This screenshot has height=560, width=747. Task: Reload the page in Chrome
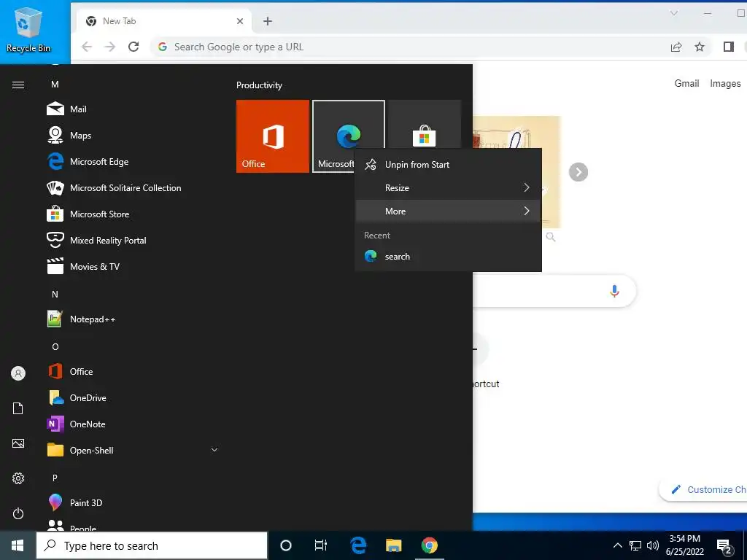pos(133,47)
